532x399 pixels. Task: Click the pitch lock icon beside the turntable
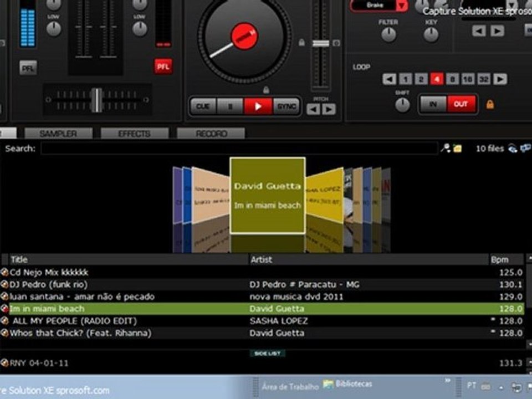301,43
